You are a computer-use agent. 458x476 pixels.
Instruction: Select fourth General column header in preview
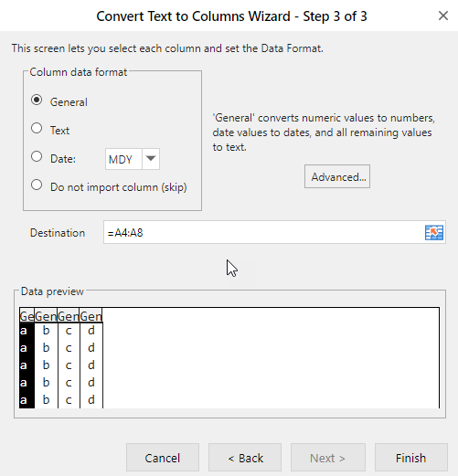pyautogui.click(x=91, y=316)
